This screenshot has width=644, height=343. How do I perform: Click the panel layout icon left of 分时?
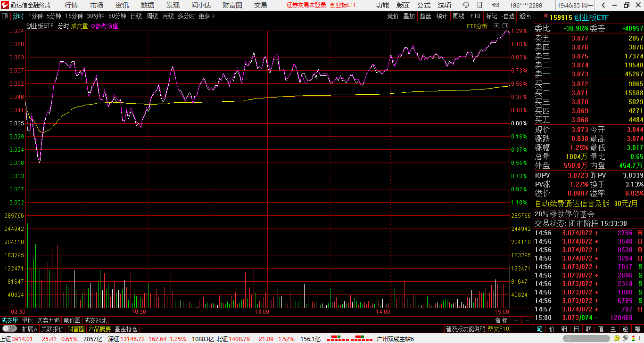(x=5, y=16)
